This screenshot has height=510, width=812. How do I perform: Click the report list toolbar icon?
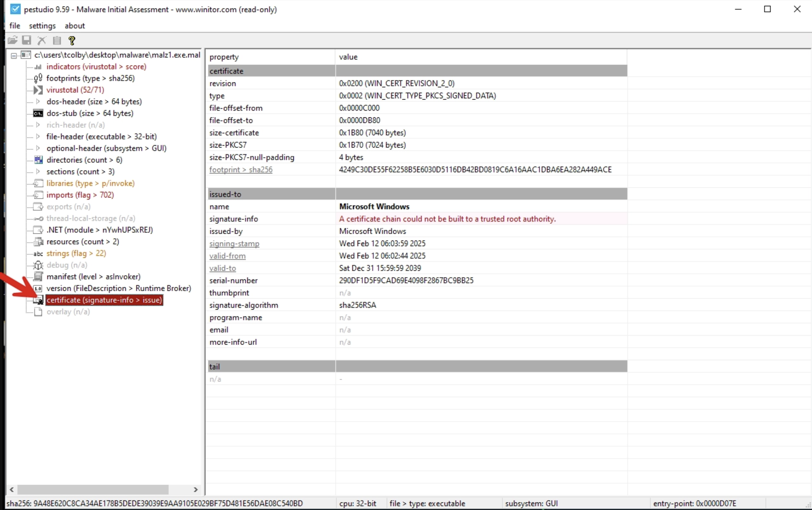(x=57, y=40)
